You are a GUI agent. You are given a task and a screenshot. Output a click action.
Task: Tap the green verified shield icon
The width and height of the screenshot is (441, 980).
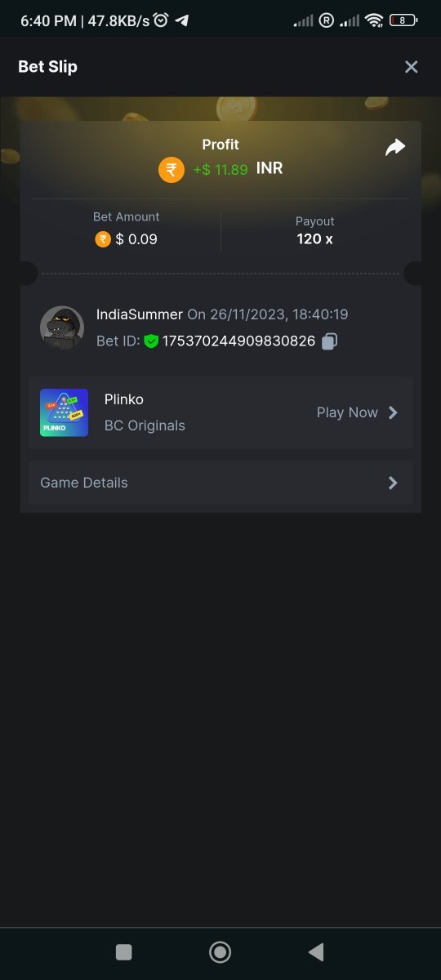coord(151,341)
